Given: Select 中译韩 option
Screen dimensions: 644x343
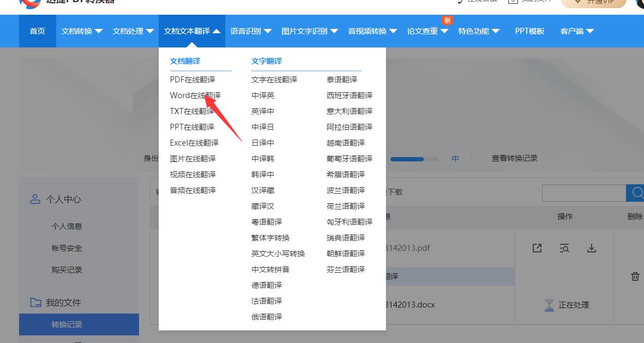Looking at the screenshot, I should [x=263, y=159].
